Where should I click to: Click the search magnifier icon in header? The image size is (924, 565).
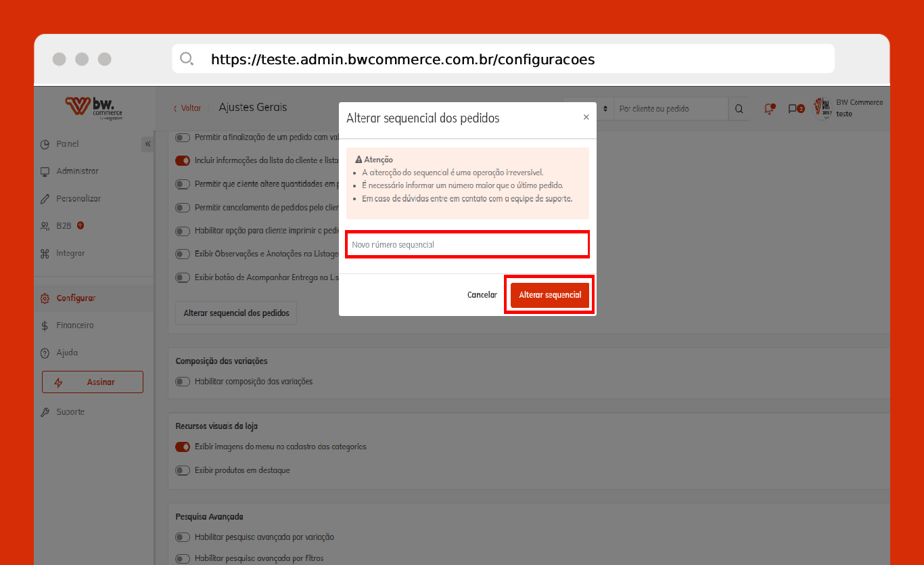pyautogui.click(x=739, y=108)
